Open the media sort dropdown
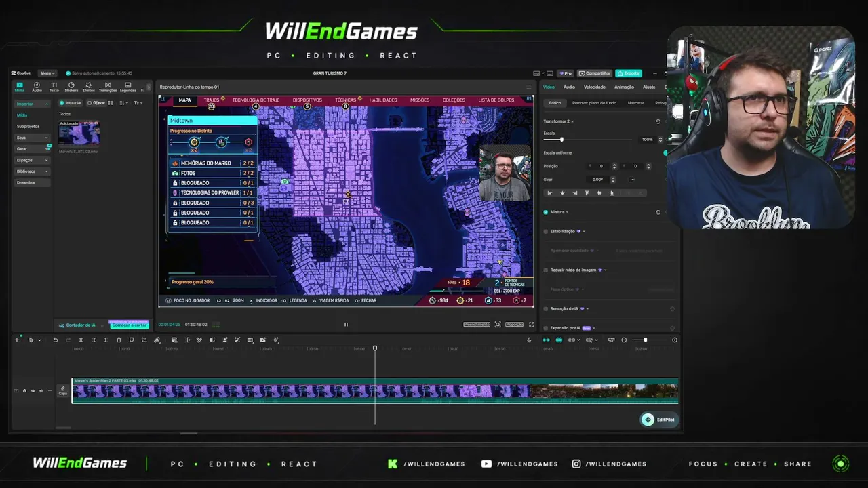Screen dimensions: 868x488 point(123,103)
